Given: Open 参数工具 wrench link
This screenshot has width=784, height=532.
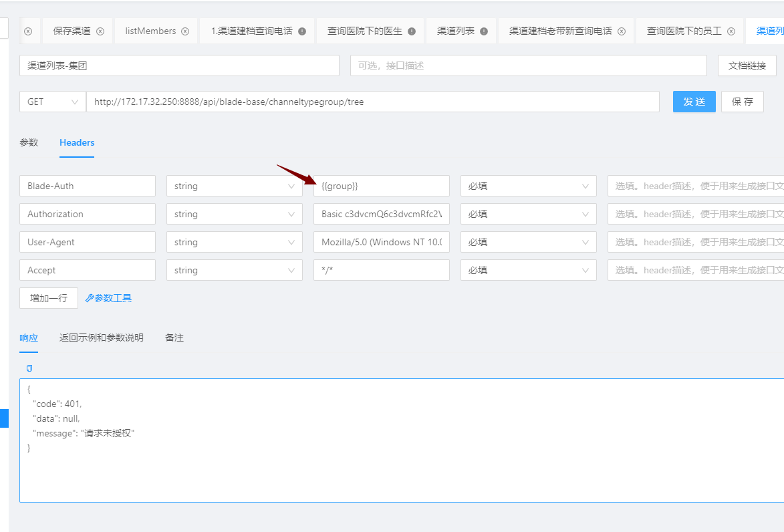Looking at the screenshot, I should [x=108, y=298].
